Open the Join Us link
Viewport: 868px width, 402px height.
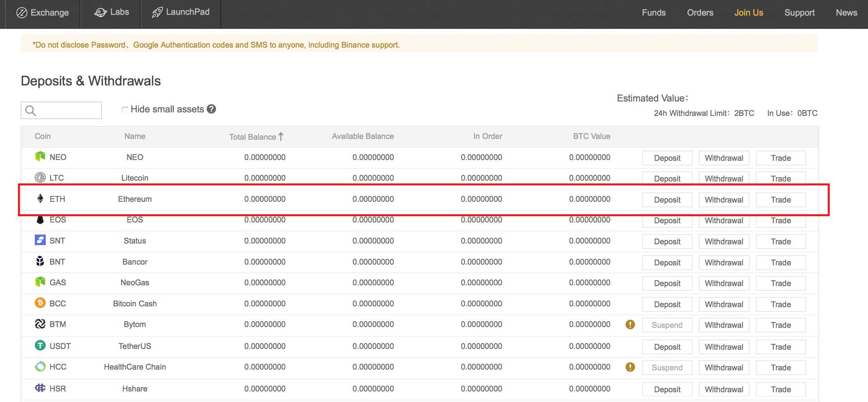click(748, 12)
